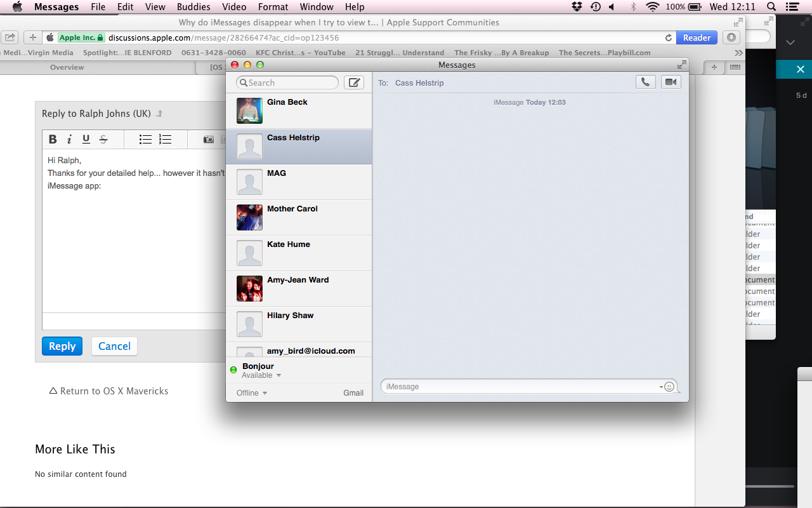Screen dimensions: 812x508
Task: Apply bold formatting in the reply editor
Action: [x=53, y=140]
